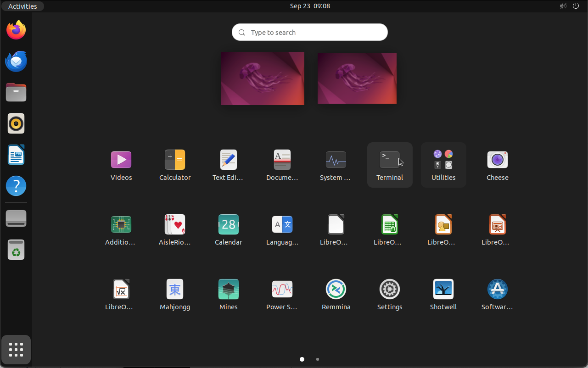Image resolution: width=588 pixels, height=368 pixels.
Task: Show all applications with the grid button
Action: coord(16,350)
